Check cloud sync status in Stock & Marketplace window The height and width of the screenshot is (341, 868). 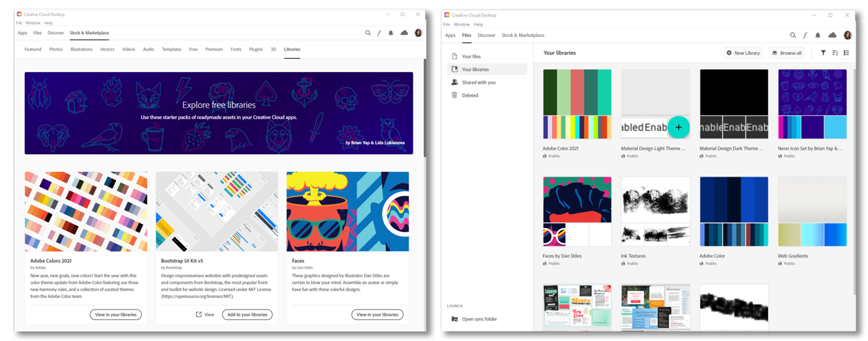click(405, 33)
